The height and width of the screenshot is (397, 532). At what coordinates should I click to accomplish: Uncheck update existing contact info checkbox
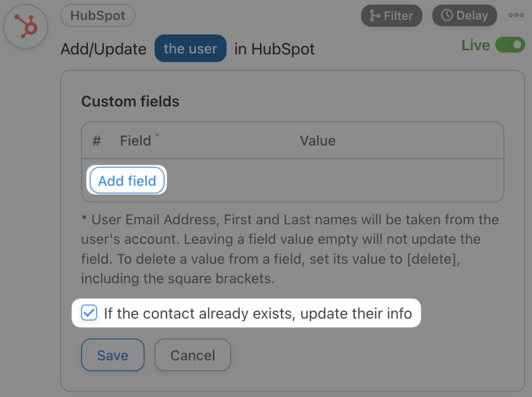click(89, 313)
